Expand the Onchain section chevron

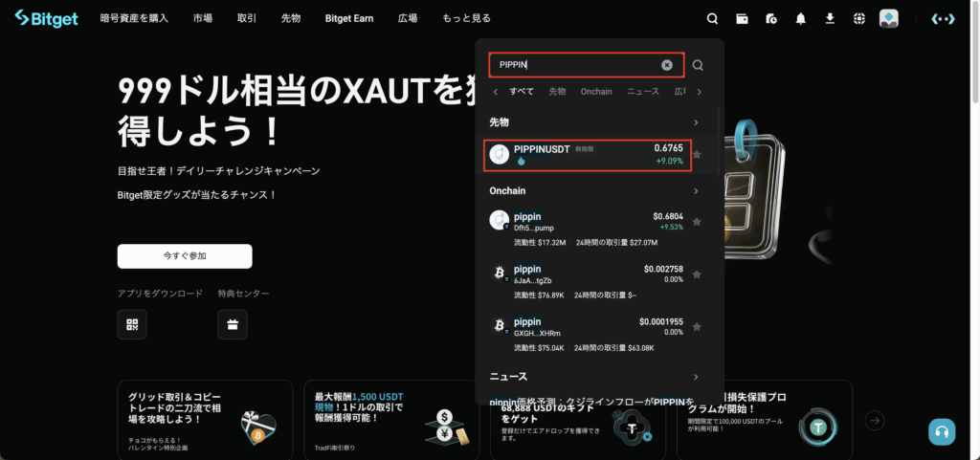(x=697, y=190)
